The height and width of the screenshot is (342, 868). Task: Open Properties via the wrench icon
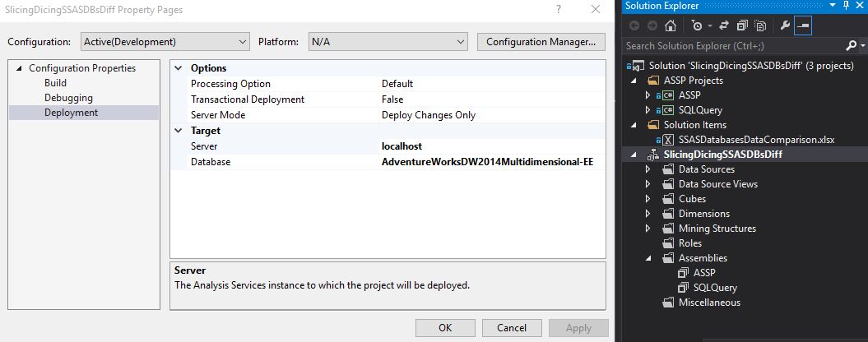click(x=784, y=25)
